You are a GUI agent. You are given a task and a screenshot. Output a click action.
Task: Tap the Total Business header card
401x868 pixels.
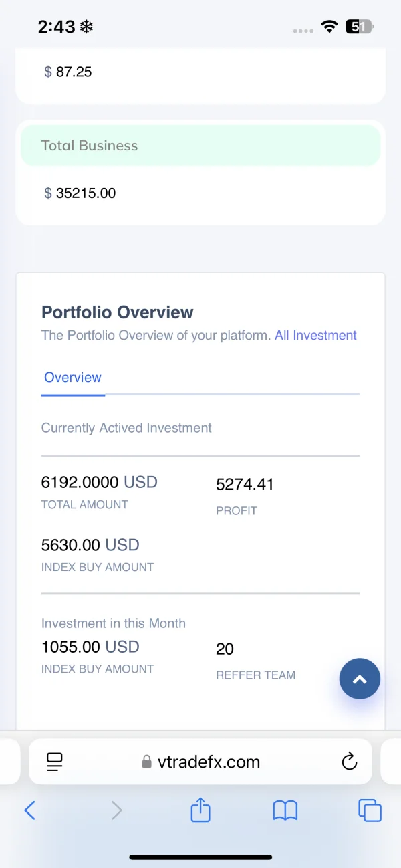200,146
